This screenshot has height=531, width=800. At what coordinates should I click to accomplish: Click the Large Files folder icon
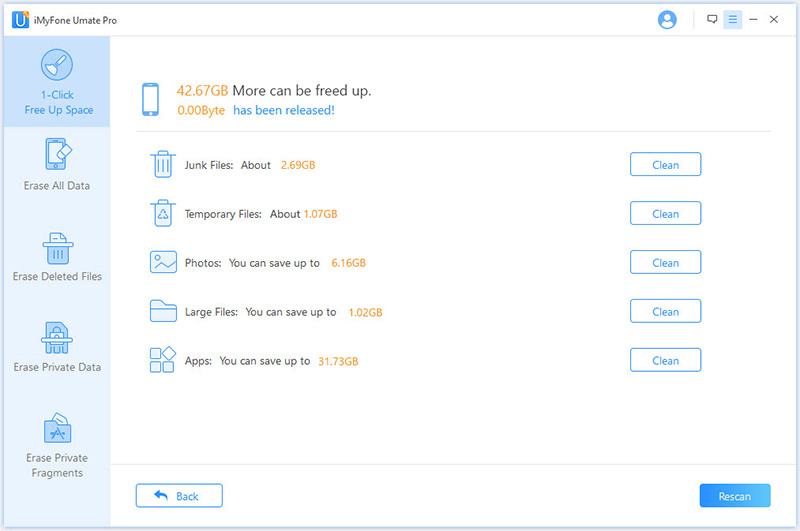[x=163, y=311]
